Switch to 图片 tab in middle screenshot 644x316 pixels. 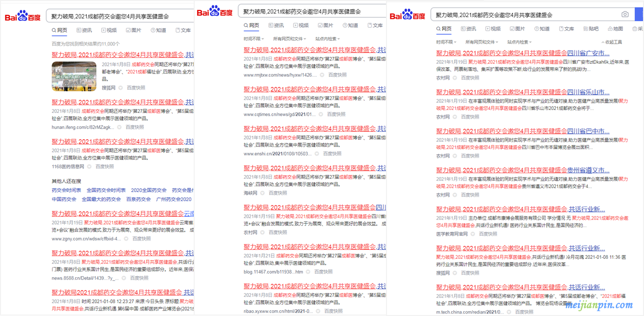[326, 25]
